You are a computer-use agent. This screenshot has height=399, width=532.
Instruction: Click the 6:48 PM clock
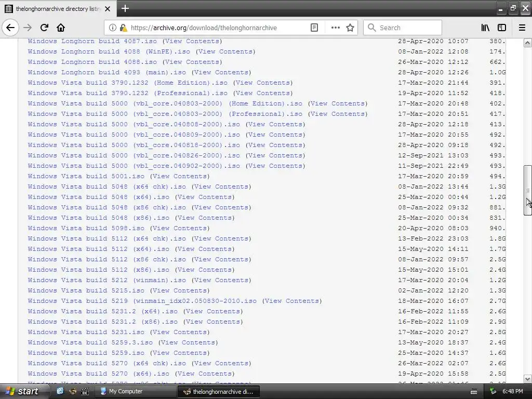[x=513, y=392]
